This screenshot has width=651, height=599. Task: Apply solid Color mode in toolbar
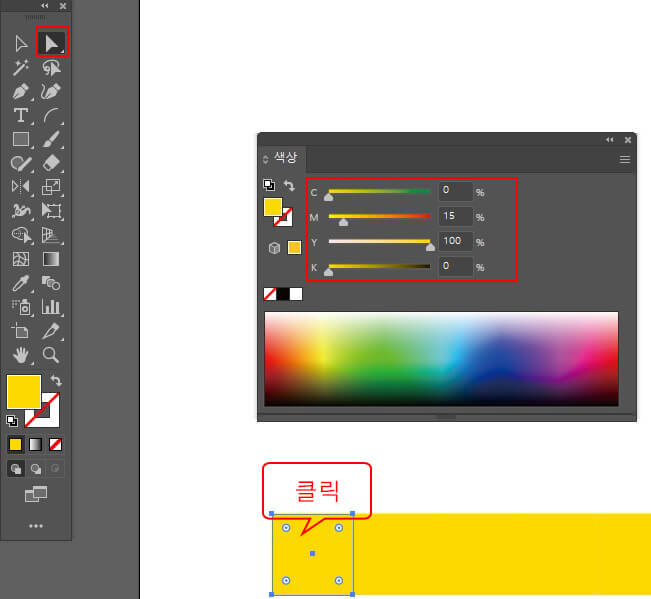click(15, 445)
